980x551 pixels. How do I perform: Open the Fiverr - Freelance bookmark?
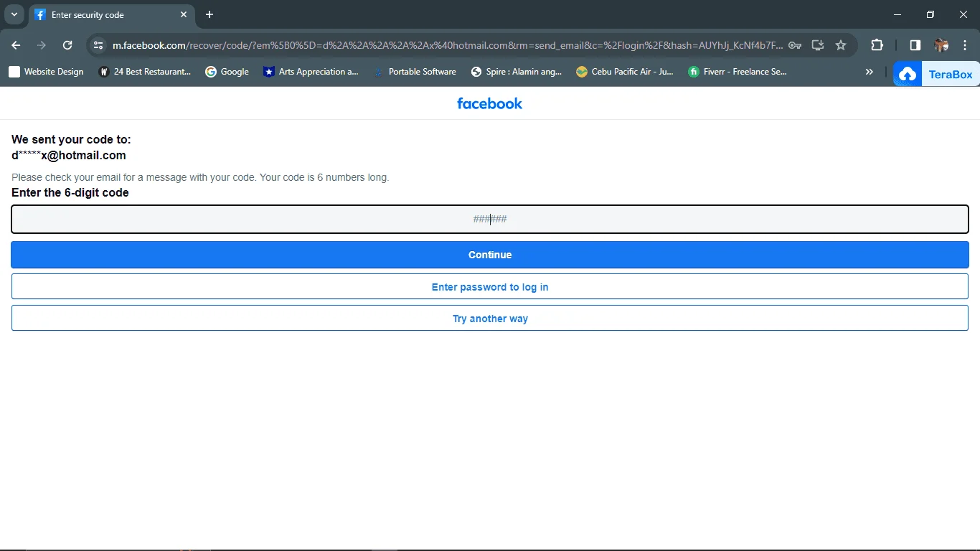coord(738,72)
